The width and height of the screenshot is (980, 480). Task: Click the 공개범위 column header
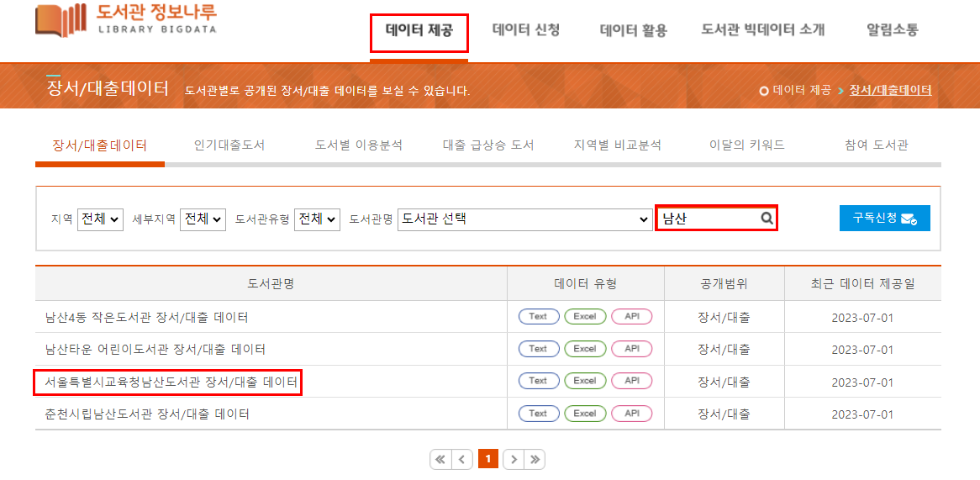[724, 284]
